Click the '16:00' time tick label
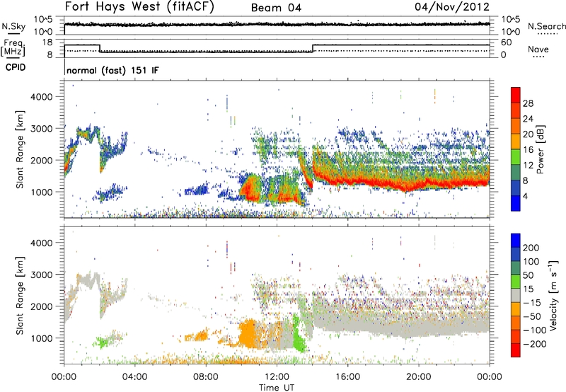The image size is (566, 392). [347, 376]
